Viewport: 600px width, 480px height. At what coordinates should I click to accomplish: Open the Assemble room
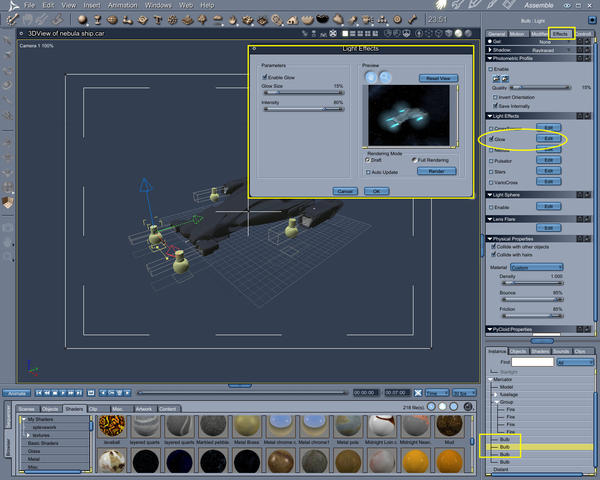coord(538,5)
